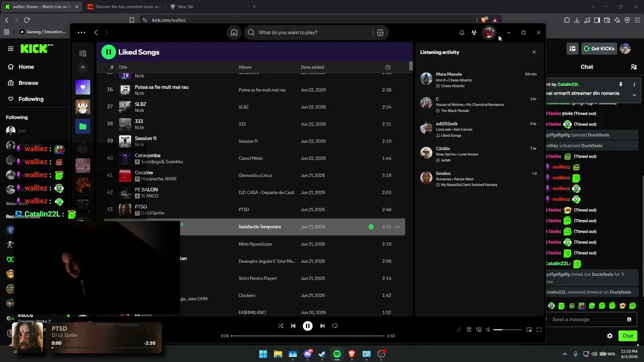This screenshot has height=362, width=644.
Task: Switch to Discover top streamed music tab
Action: pos(125,7)
